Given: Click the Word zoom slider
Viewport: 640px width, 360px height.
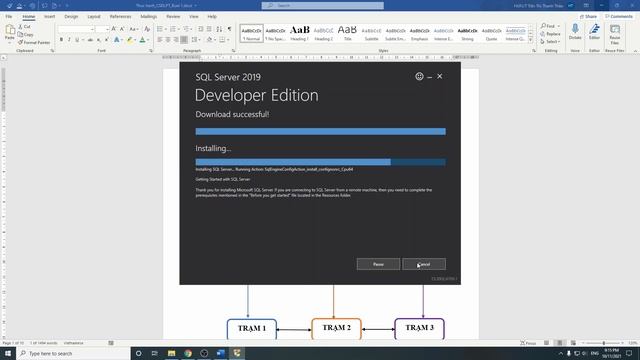Looking at the screenshot, I should [x=604, y=343].
